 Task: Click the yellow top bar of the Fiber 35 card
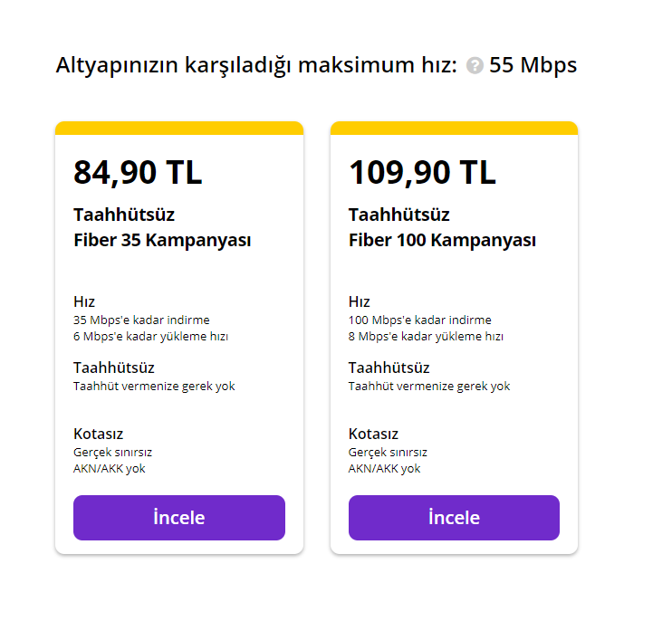tap(179, 128)
